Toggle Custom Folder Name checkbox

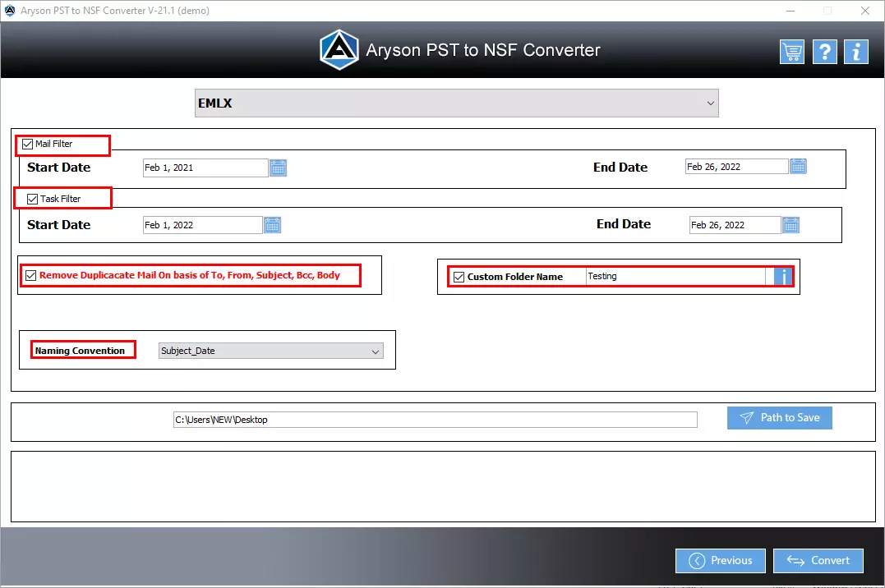[x=459, y=277]
